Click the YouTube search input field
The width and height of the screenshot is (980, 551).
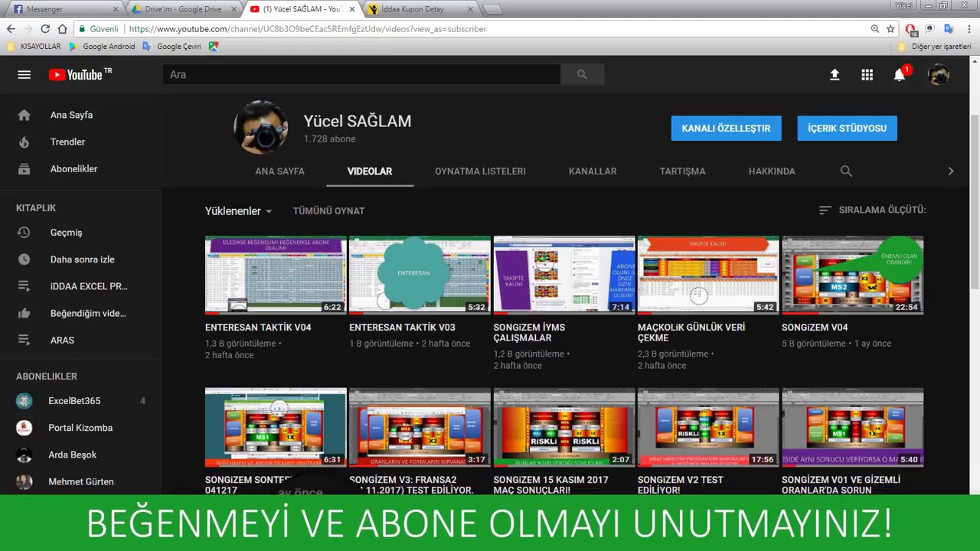point(361,74)
